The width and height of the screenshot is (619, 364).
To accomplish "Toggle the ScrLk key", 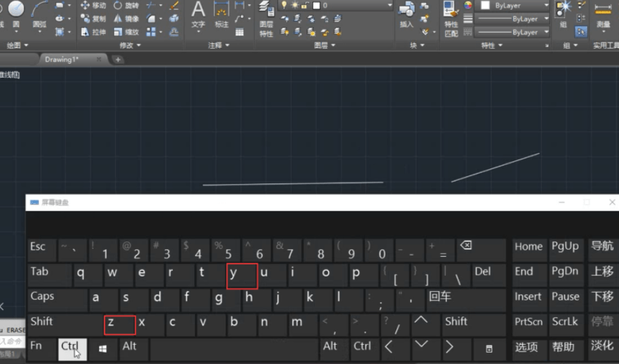I will (566, 326).
